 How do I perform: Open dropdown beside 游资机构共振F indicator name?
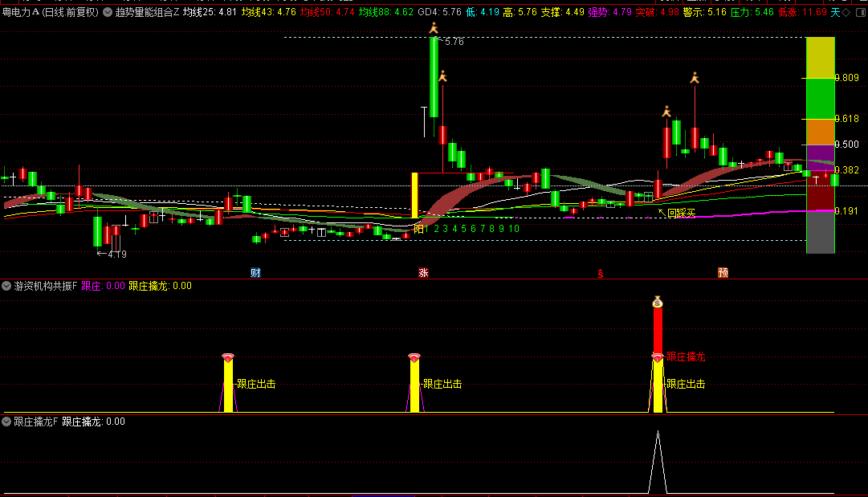tap(6, 286)
